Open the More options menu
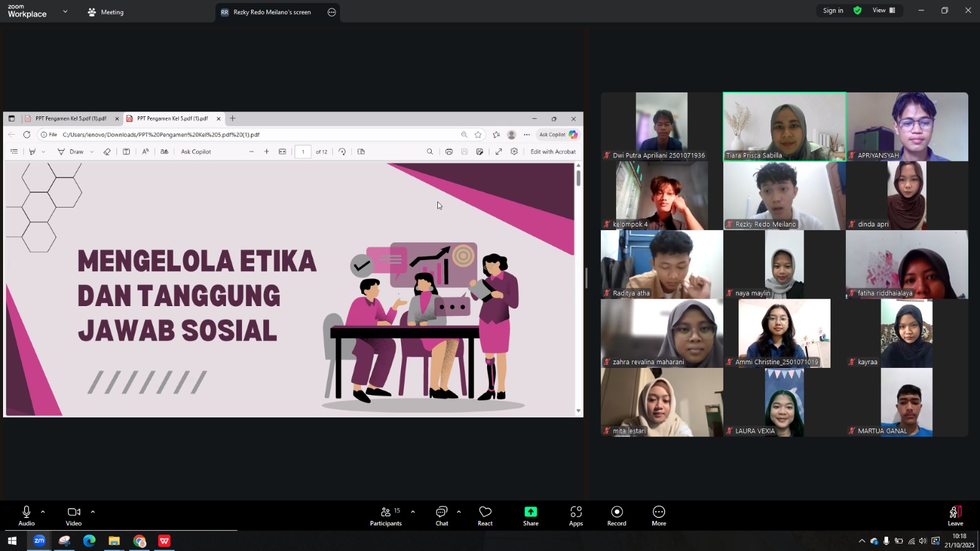The image size is (980, 551). click(658, 515)
